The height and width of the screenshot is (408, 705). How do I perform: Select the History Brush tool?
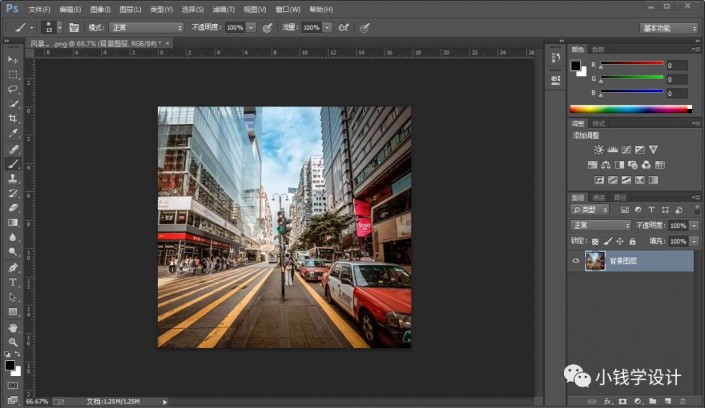coord(13,193)
